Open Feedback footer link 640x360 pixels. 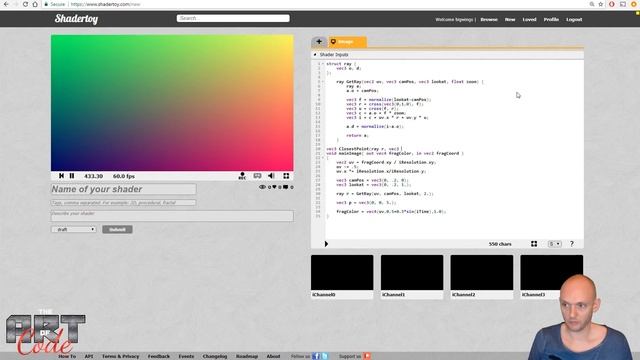pyautogui.click(x=159, y=356)
